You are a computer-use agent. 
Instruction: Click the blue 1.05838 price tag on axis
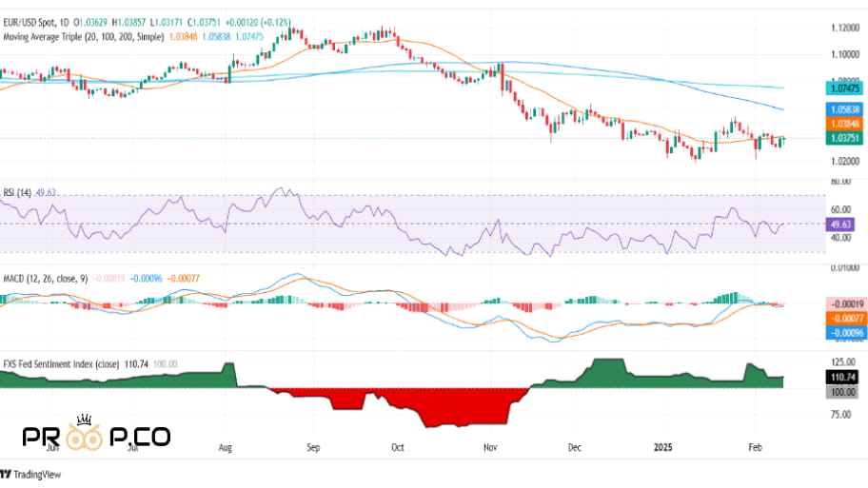click(x=844, y=109)
